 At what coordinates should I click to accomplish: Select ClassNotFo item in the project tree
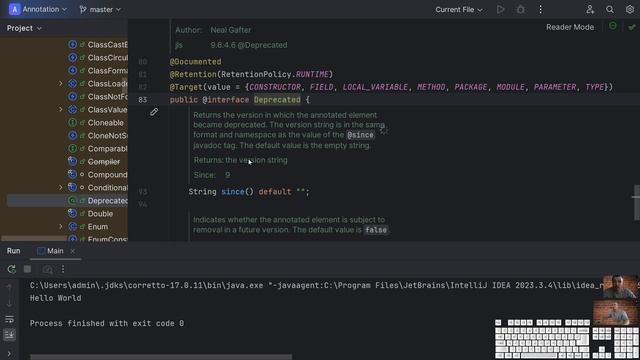(108, 97)
